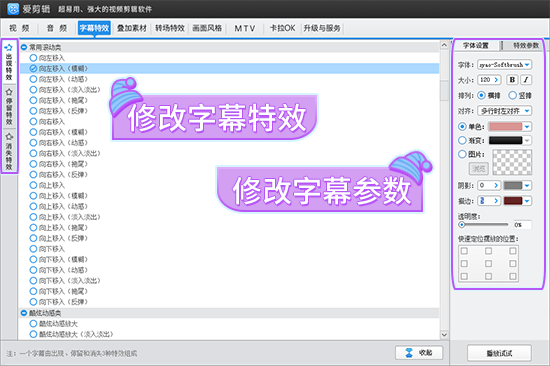Open the MTV tab
This screenshot has height=366, width=550.
pos(245,28)
